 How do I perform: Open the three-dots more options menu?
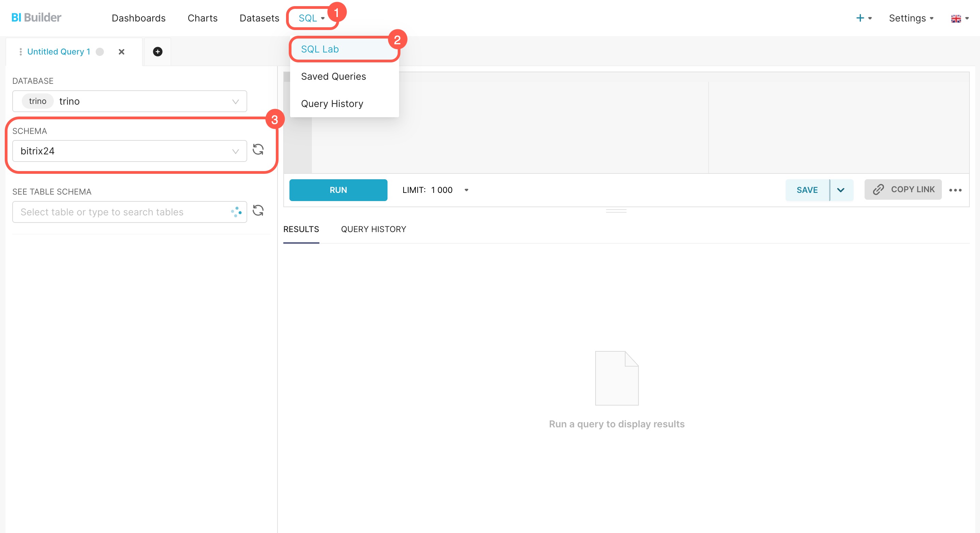(955, 190)
